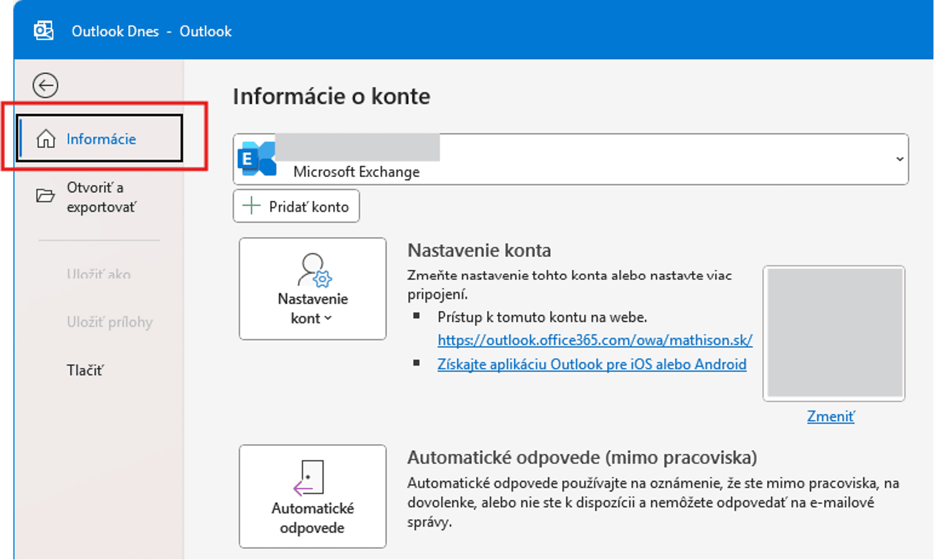
Task: Click the separator line under Otvoriť a exportovať
Action: [x=98, y=241]
